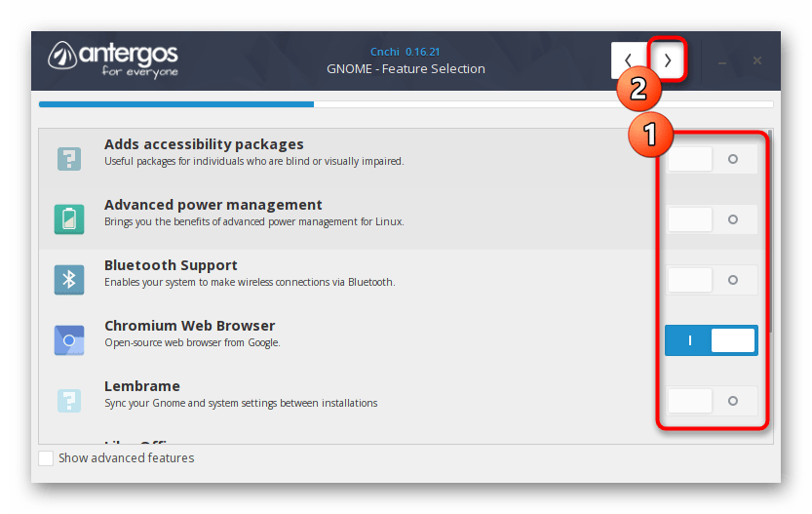The height and width of the screenshot is (514, 812).
Task: Select the Bluetooth Support heading
Action: [x=171, y=265]
